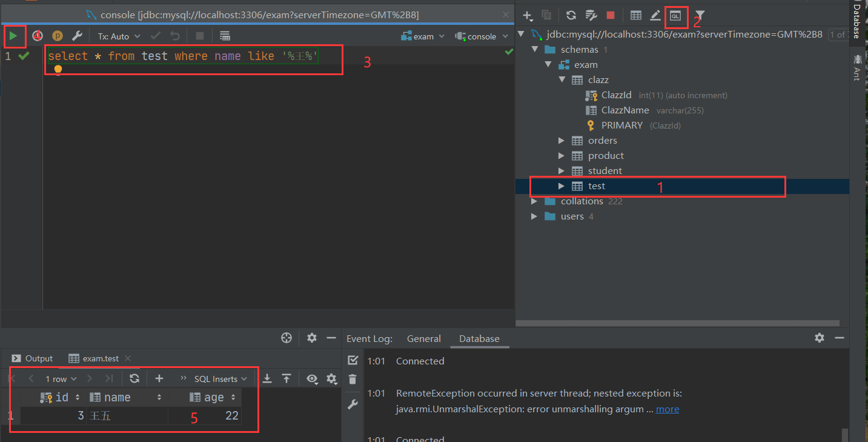The width and height of the screenshot is (868, 442).
Task: Hide the Services panel minus icon
Action: pos(331,338)
